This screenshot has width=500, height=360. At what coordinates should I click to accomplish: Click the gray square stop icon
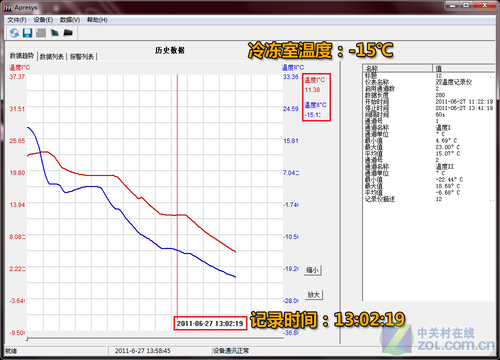click(41, 33)
